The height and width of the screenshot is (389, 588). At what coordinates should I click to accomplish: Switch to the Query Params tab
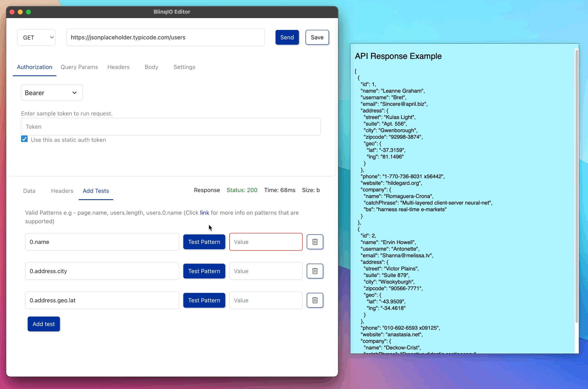(x=79, y=67)
